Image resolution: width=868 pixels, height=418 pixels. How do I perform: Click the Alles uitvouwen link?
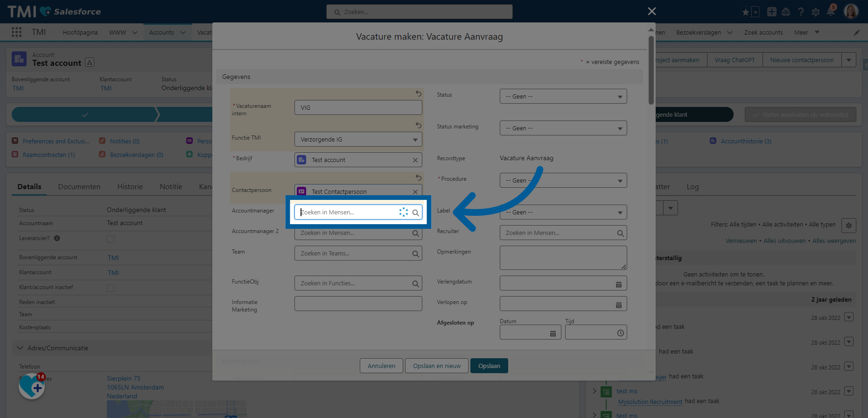784,241
